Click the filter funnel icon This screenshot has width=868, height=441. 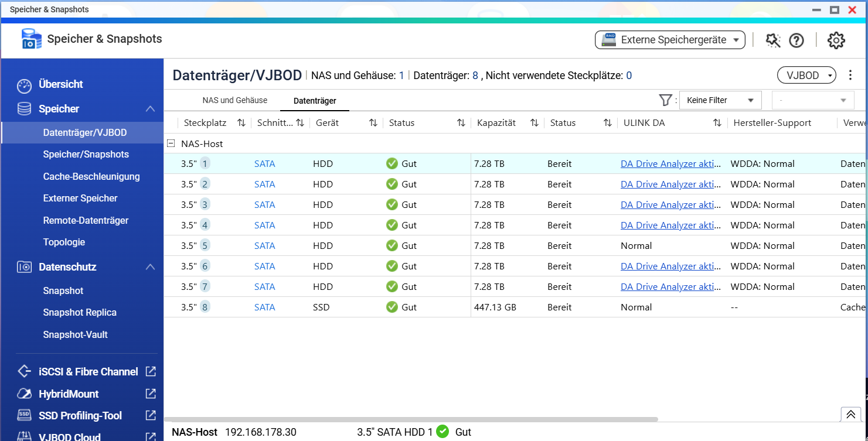coord(665,100)
